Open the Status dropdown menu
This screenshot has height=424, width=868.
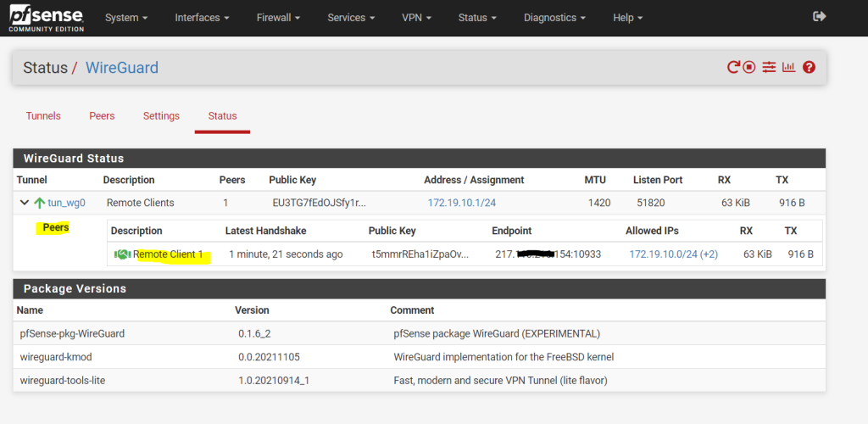477,18
